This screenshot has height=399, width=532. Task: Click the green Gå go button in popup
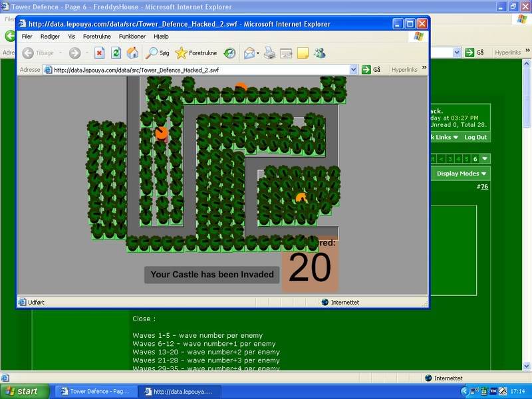point(371,70)
